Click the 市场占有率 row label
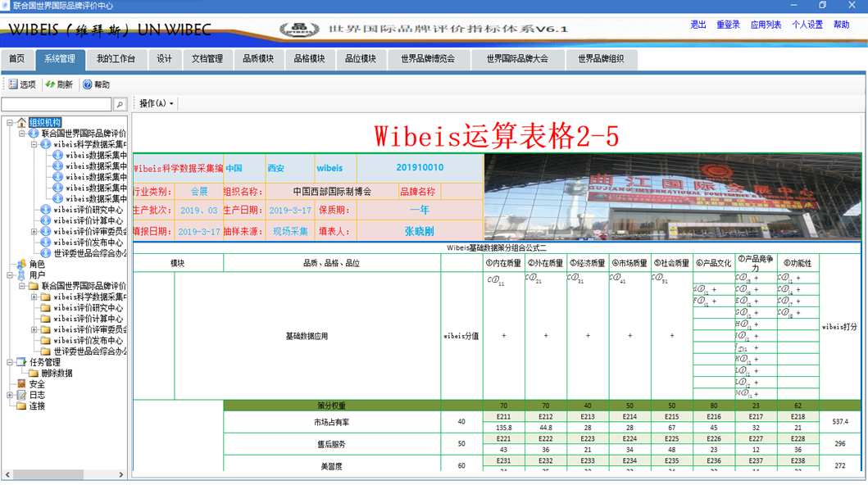868x485 pixels. point(332,422)
